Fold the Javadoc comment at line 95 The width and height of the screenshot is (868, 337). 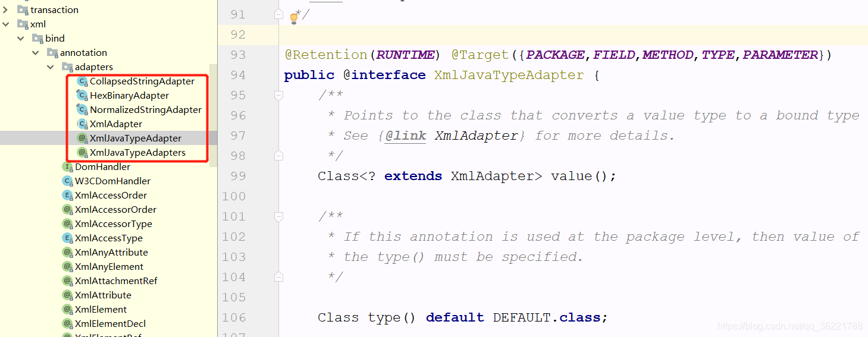pos(278,95)
